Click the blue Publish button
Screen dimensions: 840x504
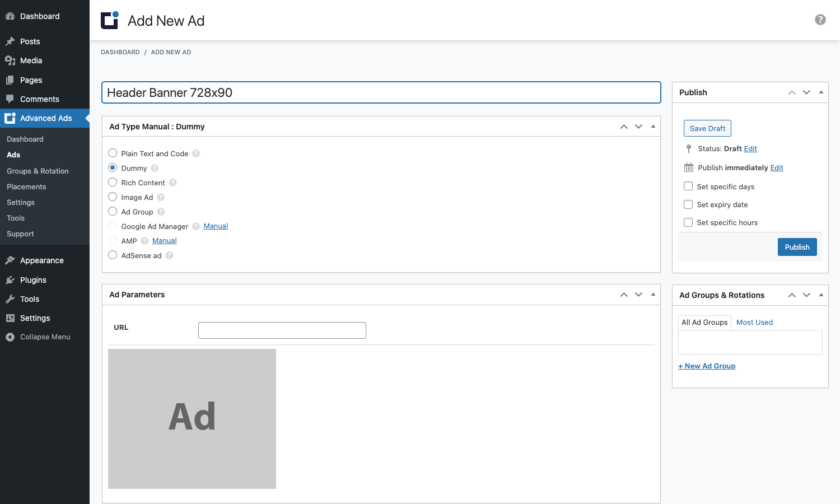click(x=797, y=247)
